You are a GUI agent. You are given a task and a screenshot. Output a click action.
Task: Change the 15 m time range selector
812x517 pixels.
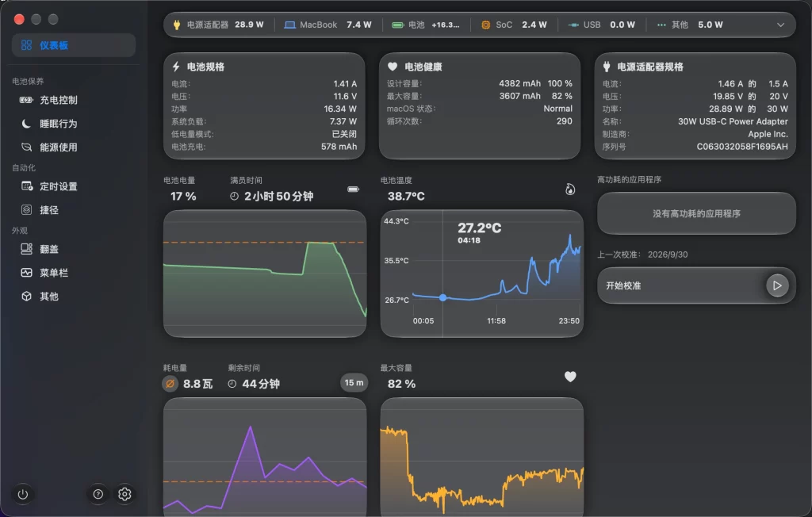(x=354, y=383)
